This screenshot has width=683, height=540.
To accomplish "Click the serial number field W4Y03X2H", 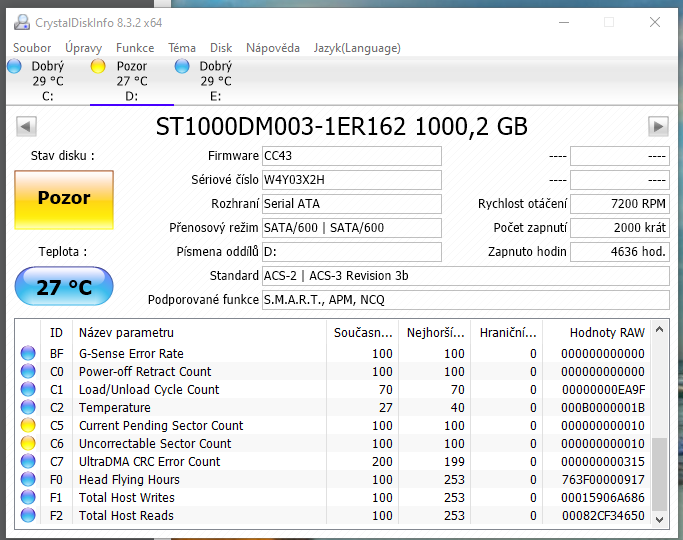I will click(350, 180).
